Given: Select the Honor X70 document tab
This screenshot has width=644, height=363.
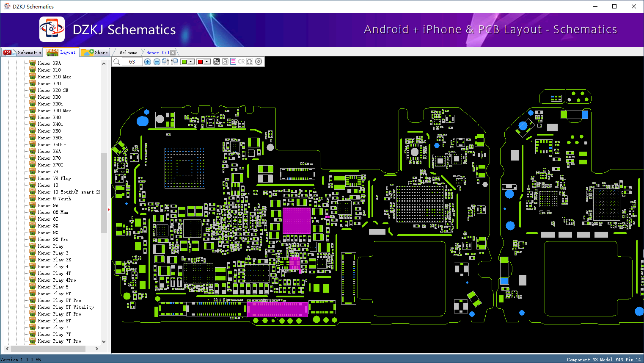Looking at the screenshot, I should click(x=157, y=53).
